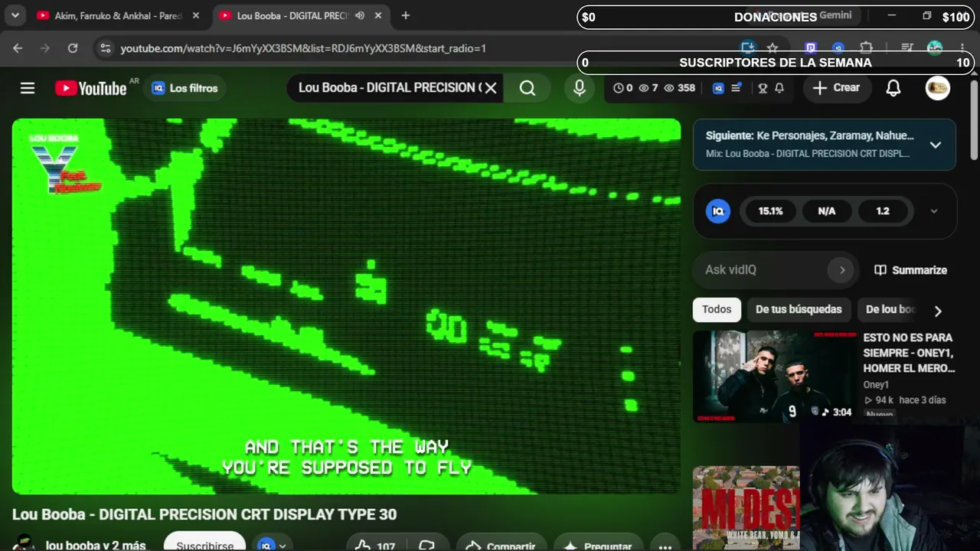This screenshot has width=980, height=551.
Task: Click the N/A vidIQ stat pill
Action: click(x=827, y=211)
